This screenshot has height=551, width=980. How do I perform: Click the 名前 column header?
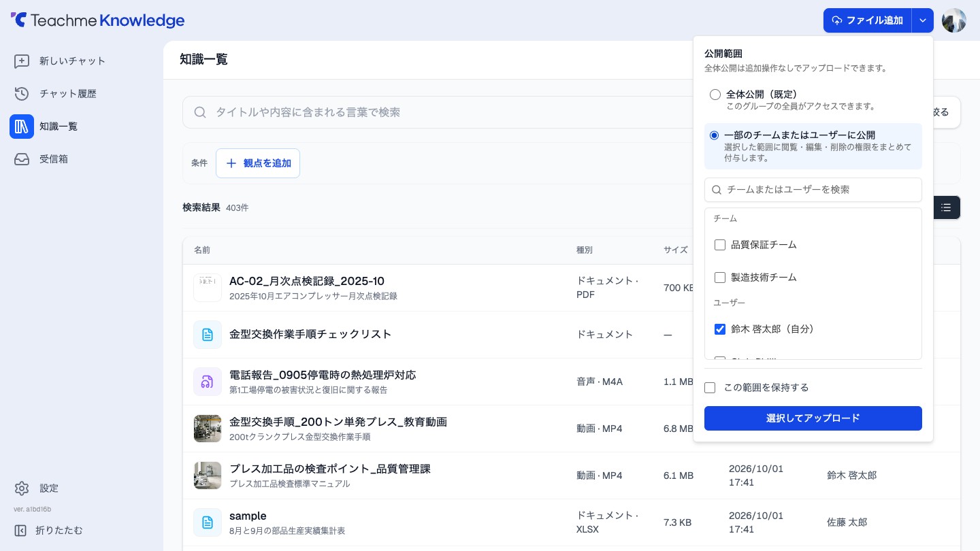(202, 250)
